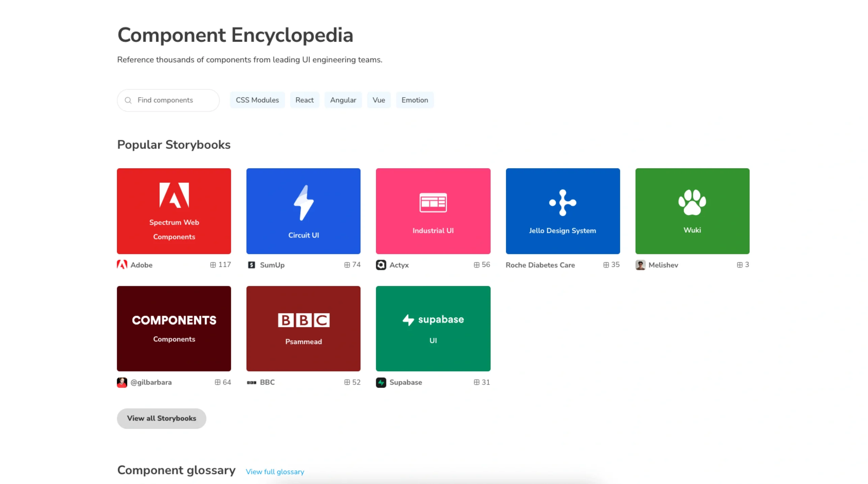Click View all Storybooks button
Viewport: 868px width, 484px height.
tap(161, 419)
